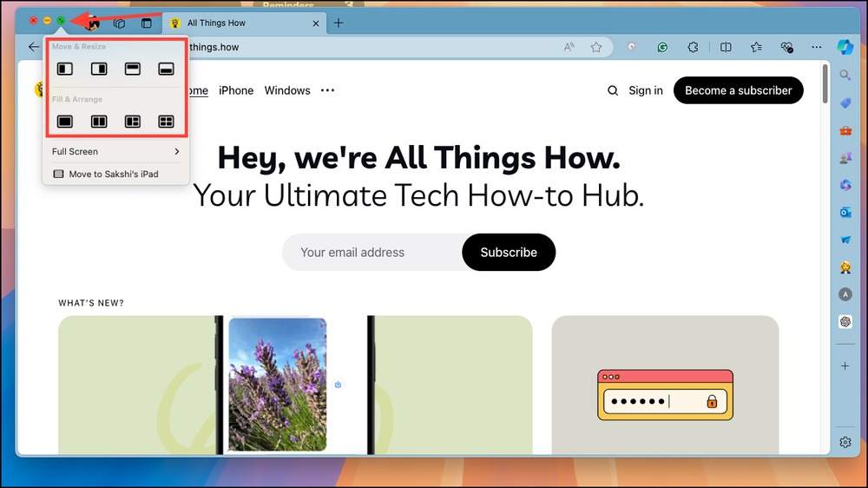The height and width of the screenshot is (488, 868).
Task: Open sidebar Outlook
Action: [x=845, y=212]
